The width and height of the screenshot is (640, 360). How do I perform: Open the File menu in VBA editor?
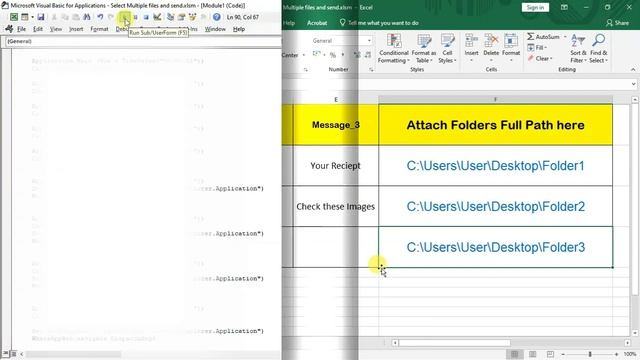(x=21, y=29)
